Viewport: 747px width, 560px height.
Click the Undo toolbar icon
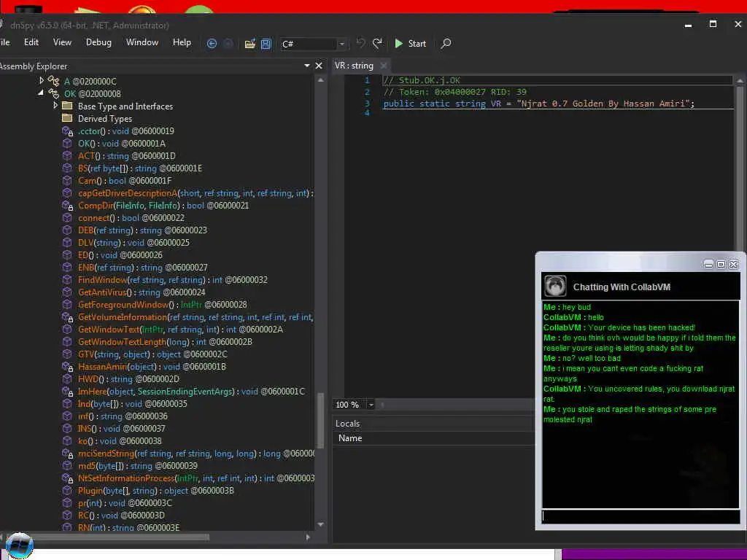(x=361, y=43)
